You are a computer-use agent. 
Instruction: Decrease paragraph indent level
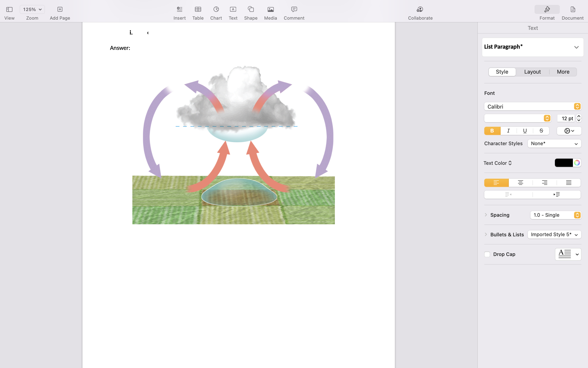tap(508, 194)
